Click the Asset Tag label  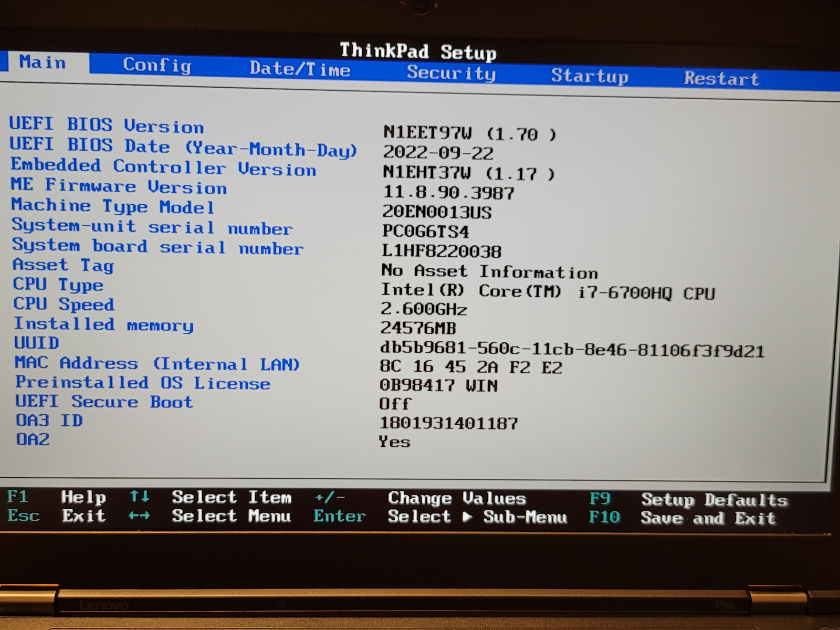coord(63,265)
